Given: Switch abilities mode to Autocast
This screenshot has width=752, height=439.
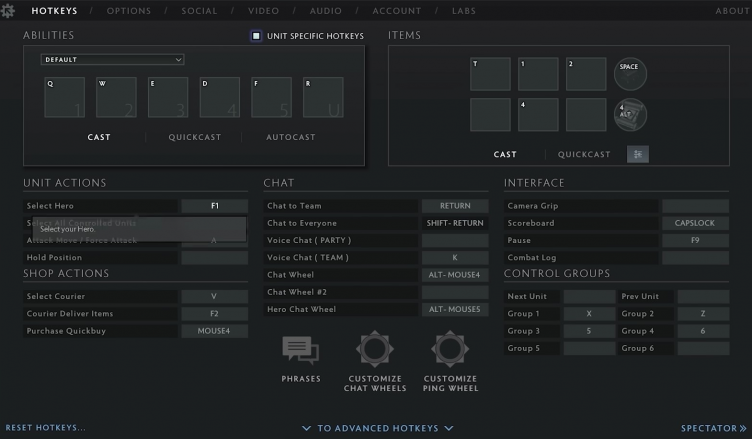Looking at the screenshot, I should pos(290,137).
